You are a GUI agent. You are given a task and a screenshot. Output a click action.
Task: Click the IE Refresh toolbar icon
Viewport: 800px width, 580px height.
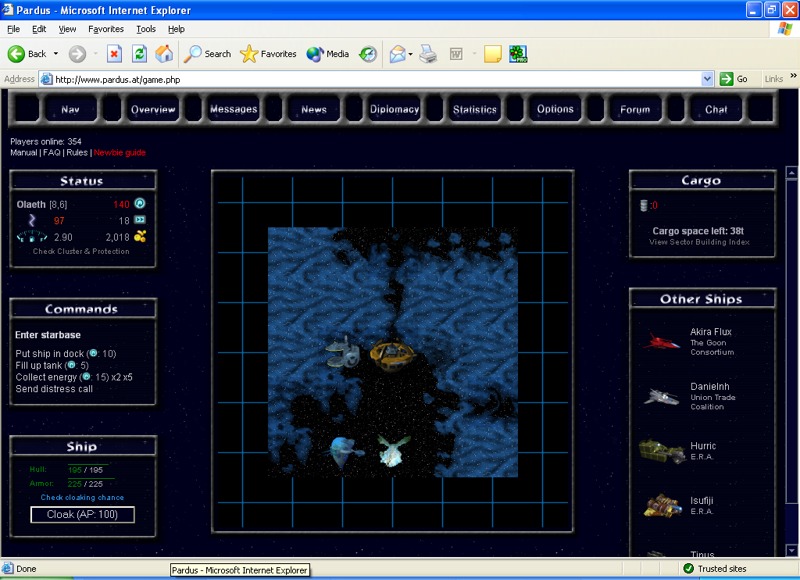140,54
